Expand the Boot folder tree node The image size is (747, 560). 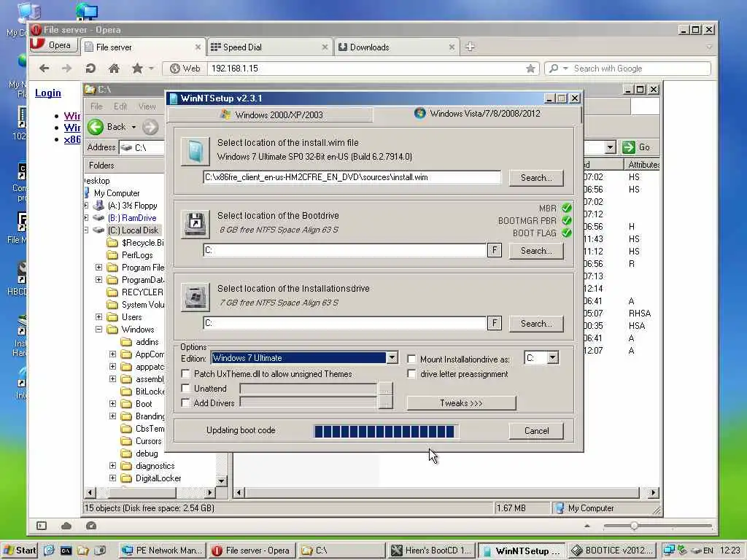tap(112, 404)
